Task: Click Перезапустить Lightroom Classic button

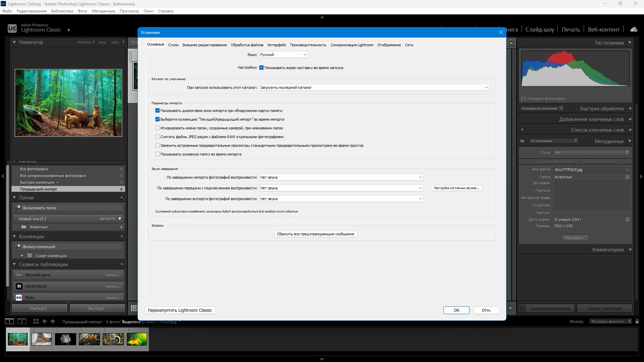Action: point(180,310)
